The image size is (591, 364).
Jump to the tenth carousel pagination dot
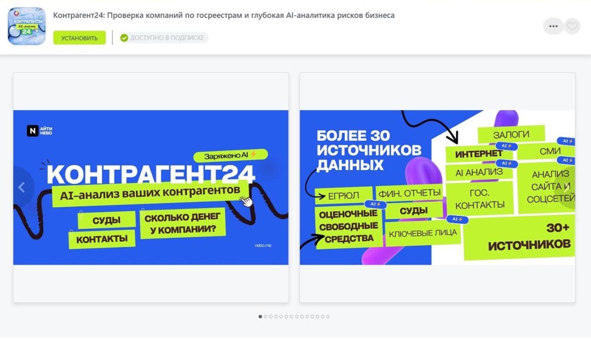click(x=307, y=316)
